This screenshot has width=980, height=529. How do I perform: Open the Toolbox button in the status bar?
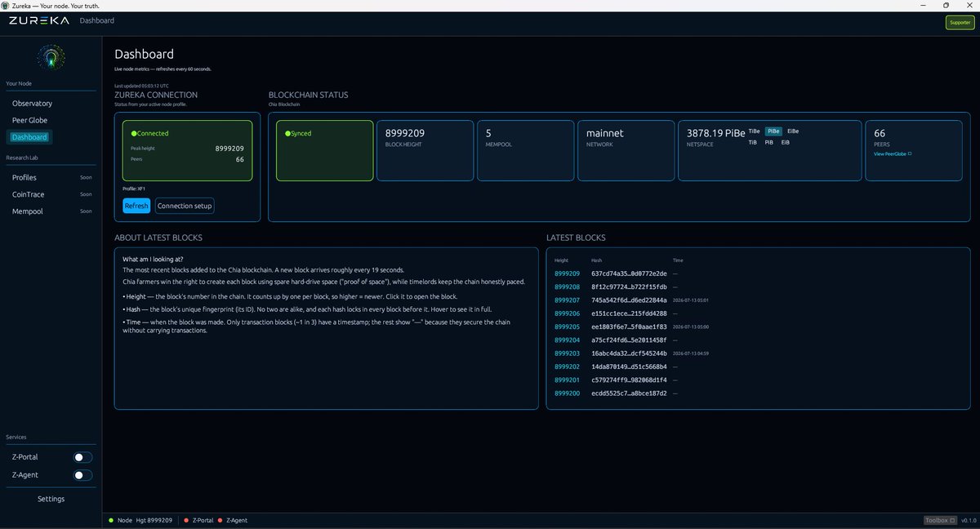pos(940,520)
